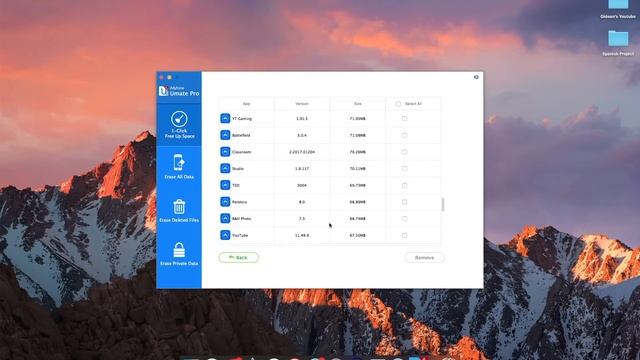The height and width of the screenshot is (360, 640).
Task: Check the Studio row checkbox
Action: 404,169
